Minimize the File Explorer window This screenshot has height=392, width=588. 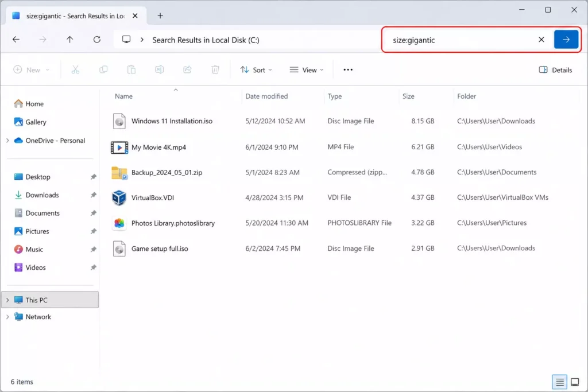521,10
